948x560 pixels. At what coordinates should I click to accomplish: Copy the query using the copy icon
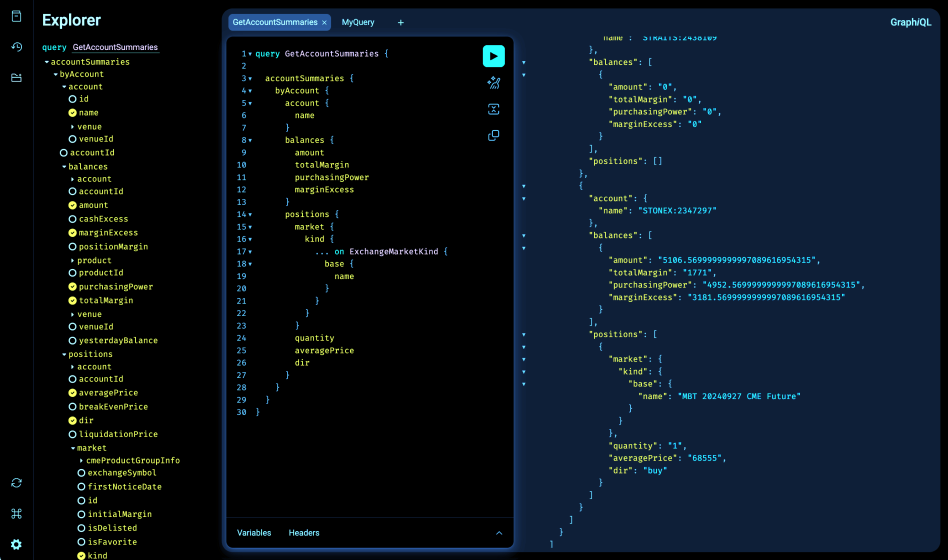[x=493, y=135]
